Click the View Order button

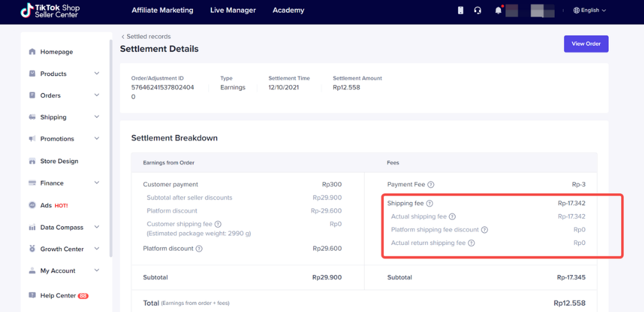(586, 43)
